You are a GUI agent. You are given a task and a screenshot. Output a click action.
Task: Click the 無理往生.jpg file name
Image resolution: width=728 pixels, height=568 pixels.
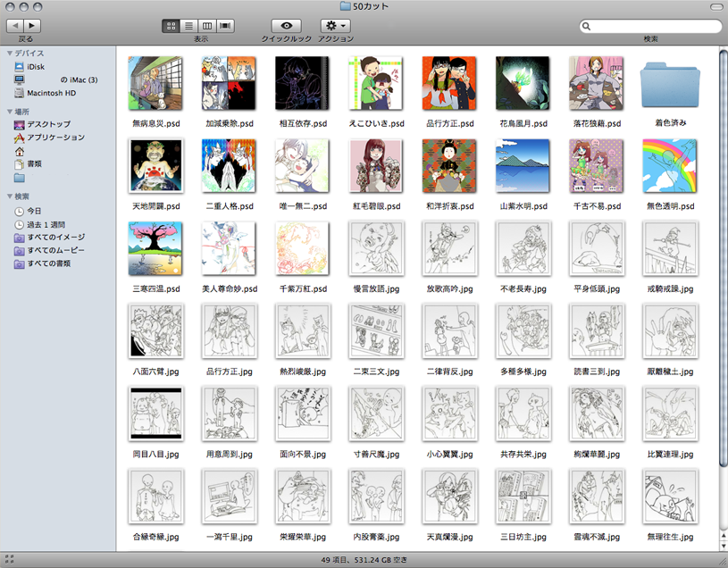[x=671, y=537]
